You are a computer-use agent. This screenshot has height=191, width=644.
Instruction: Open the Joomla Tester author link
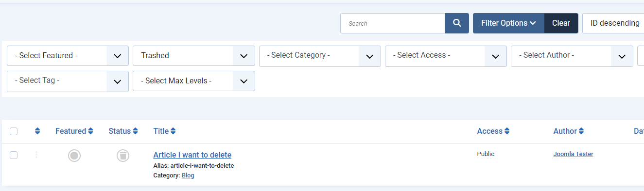point(573,154)
